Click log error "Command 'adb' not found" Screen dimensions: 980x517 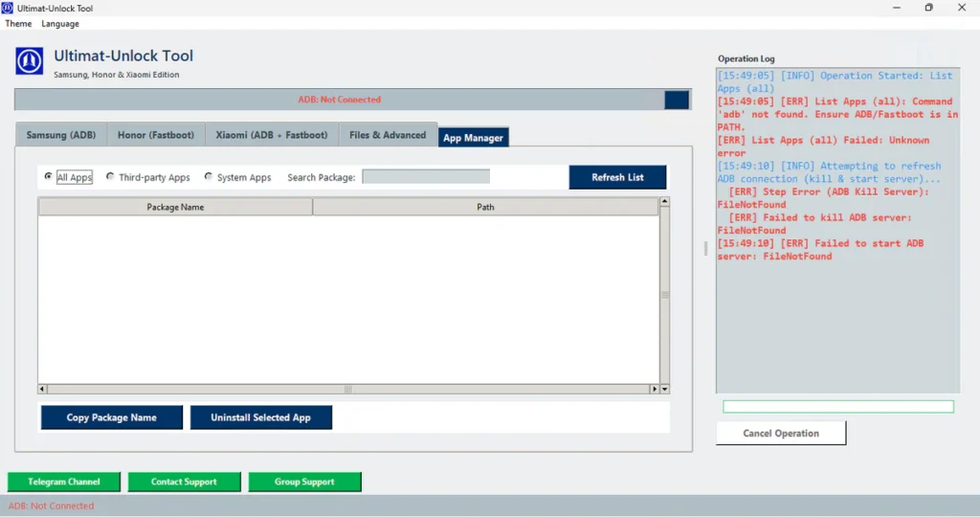coord(837,114)
